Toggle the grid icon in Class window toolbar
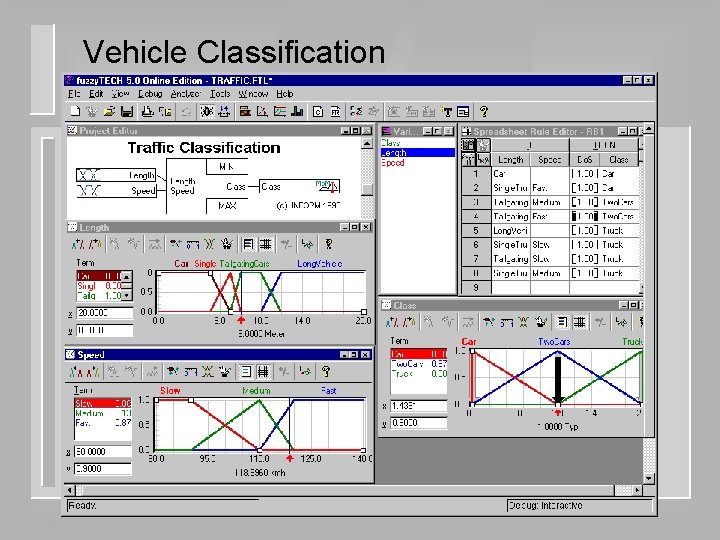This screenshot has height=540, width=720. pyautogui.click(x=579, y=322)
